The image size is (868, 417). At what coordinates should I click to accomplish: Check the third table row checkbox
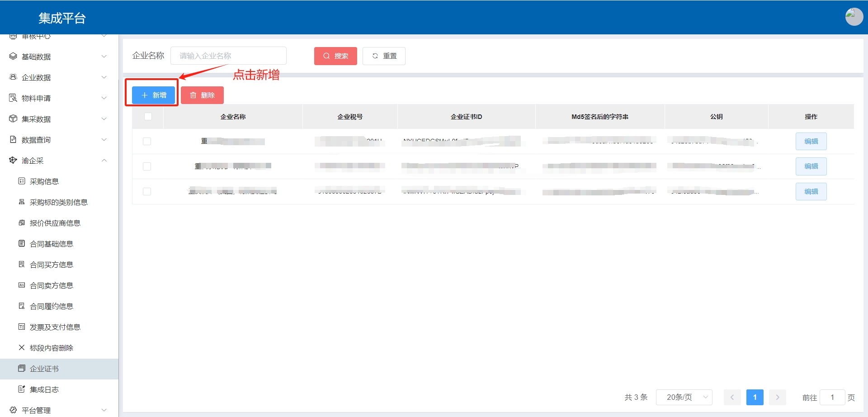pyautogui.click(x=147, y=192)
